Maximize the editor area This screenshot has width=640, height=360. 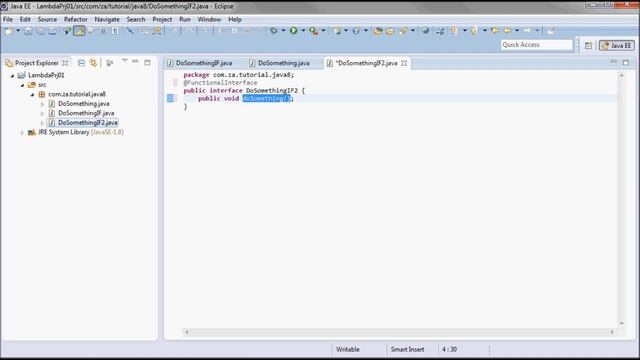pos(626,62)
